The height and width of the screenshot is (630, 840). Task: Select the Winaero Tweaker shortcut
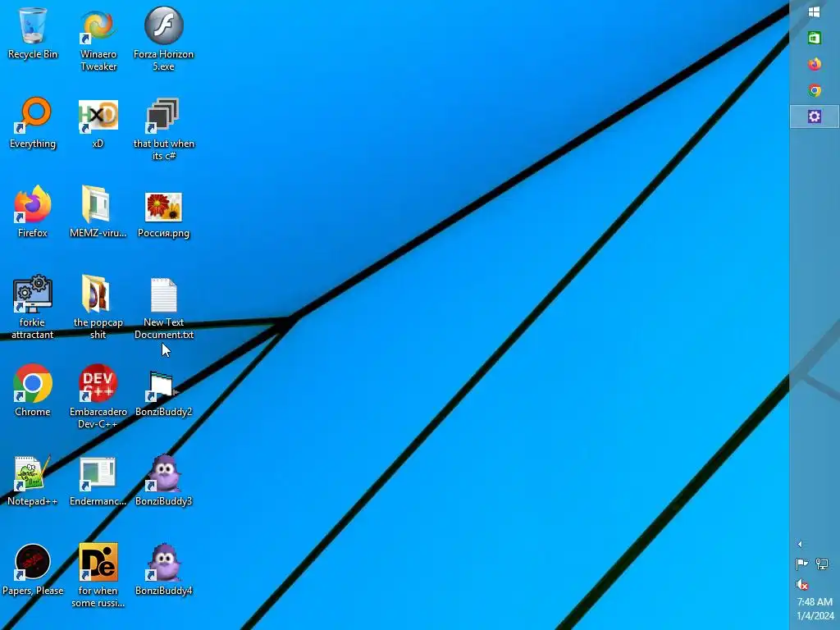98,39
